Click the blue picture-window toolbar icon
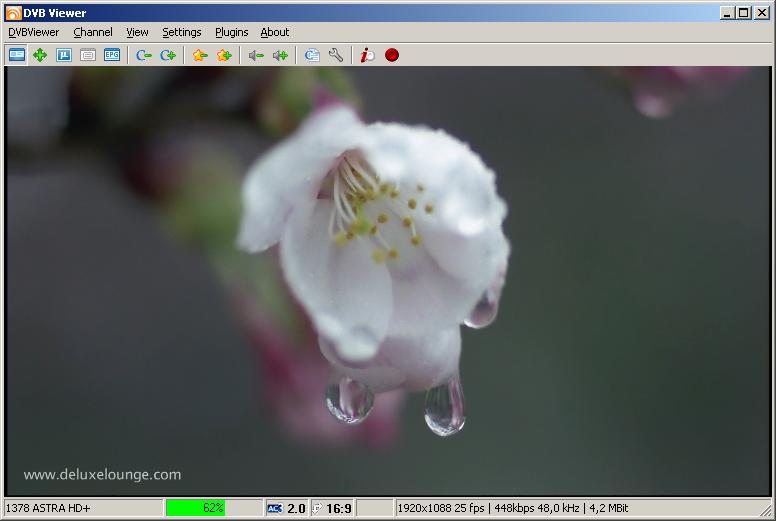 (x=64, y=55)
